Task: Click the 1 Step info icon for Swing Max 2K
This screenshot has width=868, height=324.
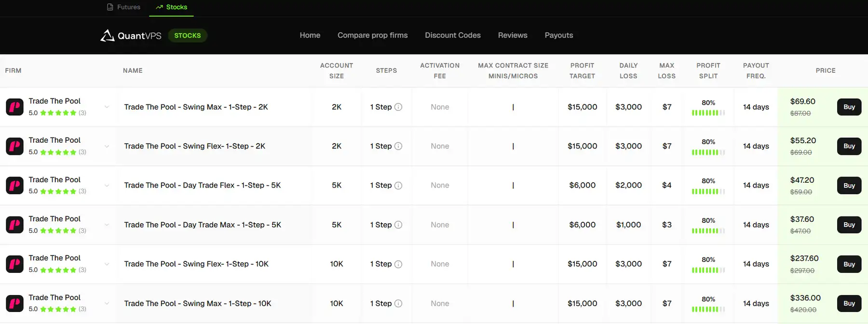Action: point(398,107)
